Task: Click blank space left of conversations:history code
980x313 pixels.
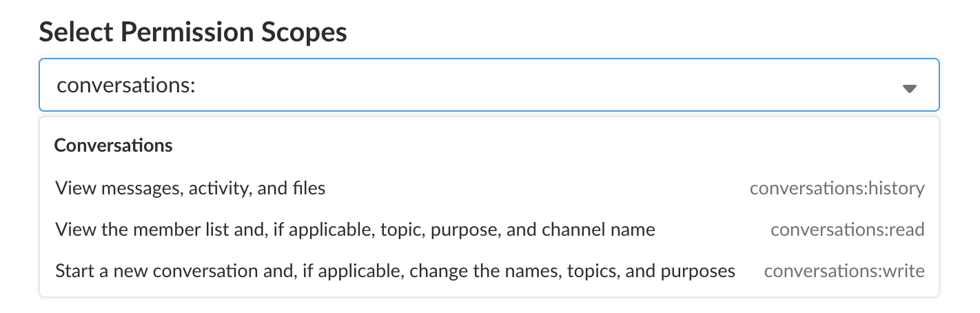Action: coord(538,188)
